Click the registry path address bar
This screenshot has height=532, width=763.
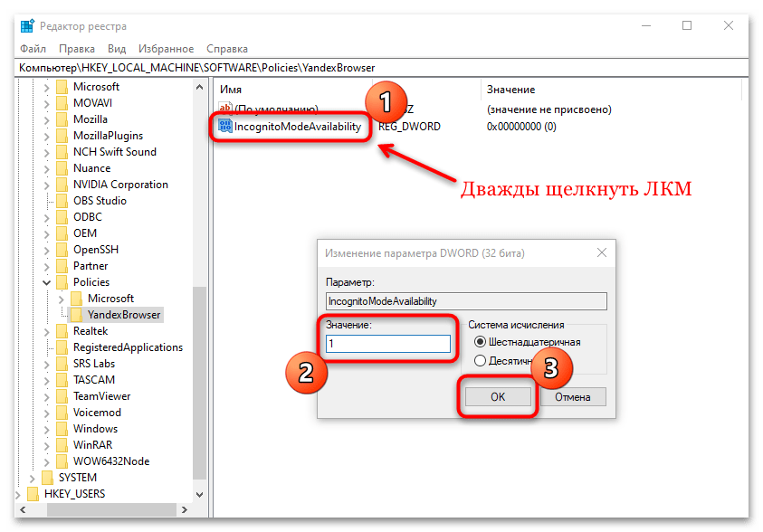coord(382,68)
